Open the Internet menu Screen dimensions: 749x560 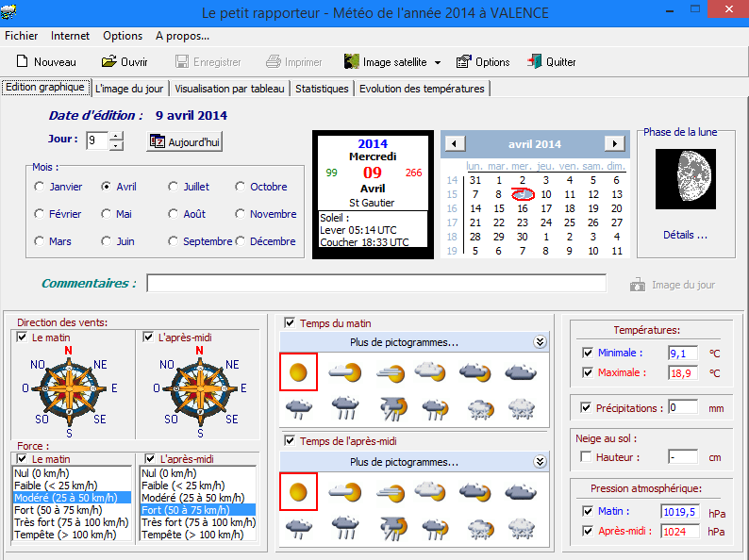click(70, 36)
